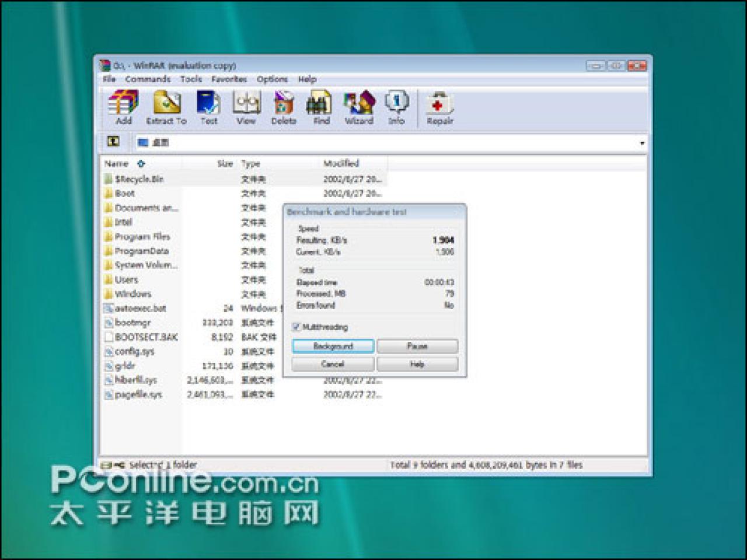Click the Total 9 folders status text
Screen dimensions: 747x560
click(x=487, y=465)
